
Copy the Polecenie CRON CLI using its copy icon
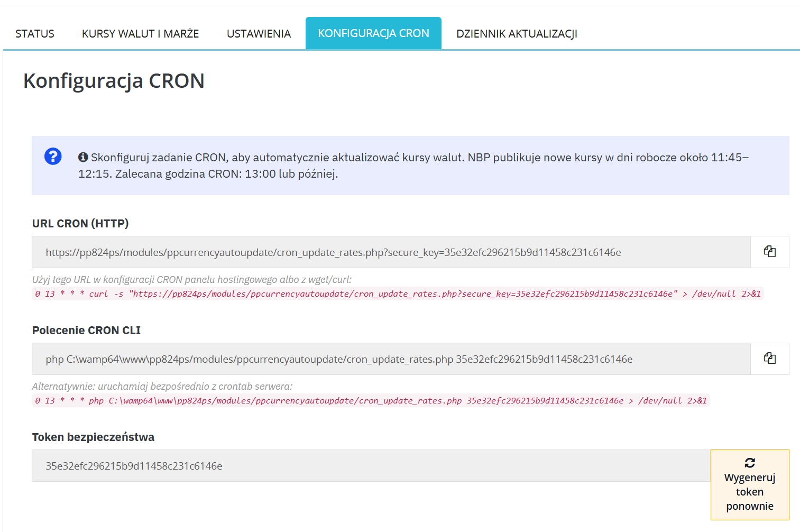click(x=769, y=359)
